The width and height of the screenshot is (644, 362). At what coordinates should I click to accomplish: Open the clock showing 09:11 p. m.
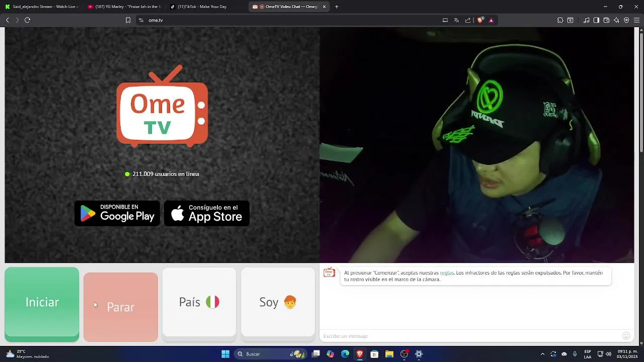pyautogui.click(x=627, y=354)
